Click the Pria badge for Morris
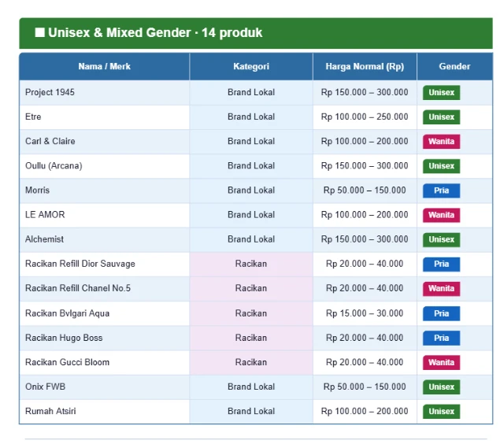This screenshot has height=444, width=504. (x=441, y=191)
